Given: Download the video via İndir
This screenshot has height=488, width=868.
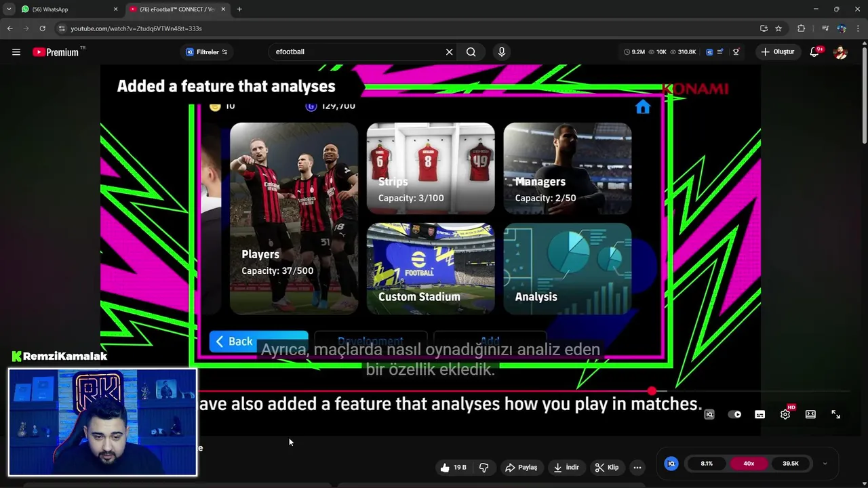Looking at the screenshot, I should [x=566, y=467].
